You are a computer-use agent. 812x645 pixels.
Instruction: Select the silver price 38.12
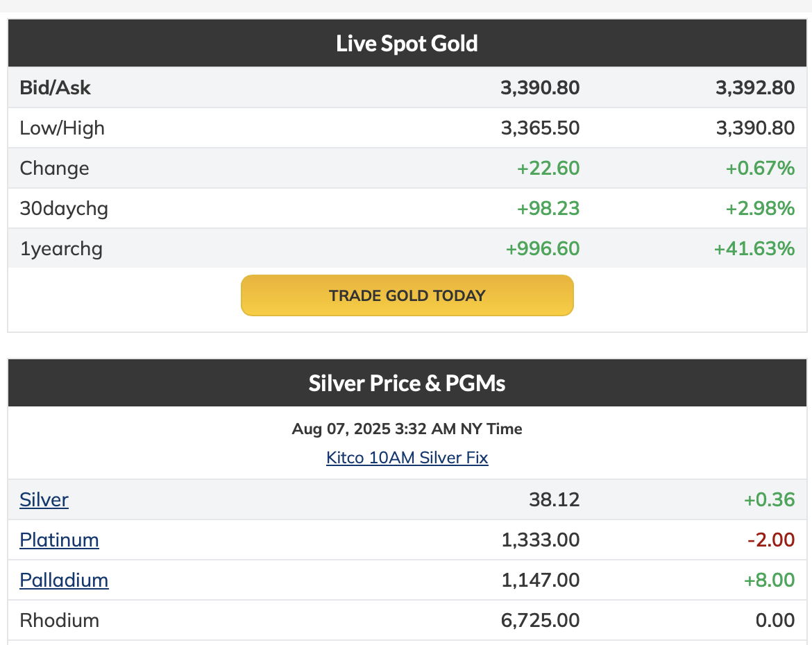click(554, 499)
